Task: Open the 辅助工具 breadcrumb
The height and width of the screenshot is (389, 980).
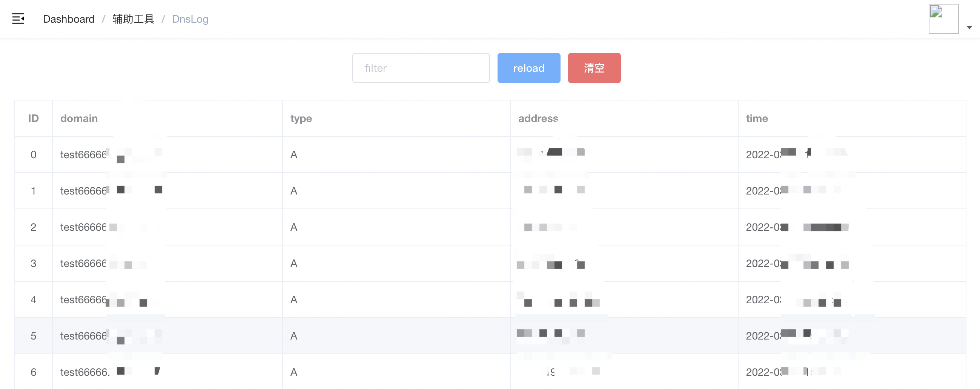Action: (133, 19)
